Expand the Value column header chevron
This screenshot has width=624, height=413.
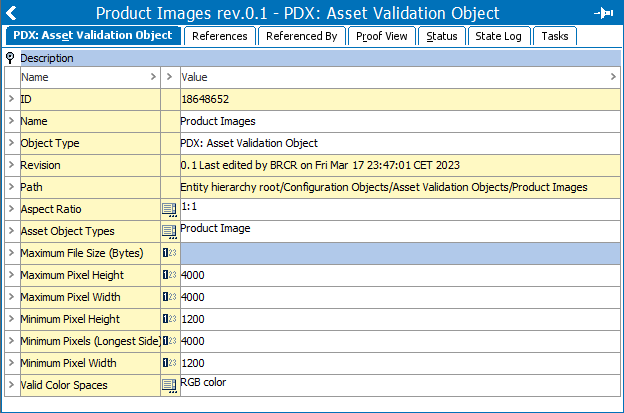(x=613, y=77)
